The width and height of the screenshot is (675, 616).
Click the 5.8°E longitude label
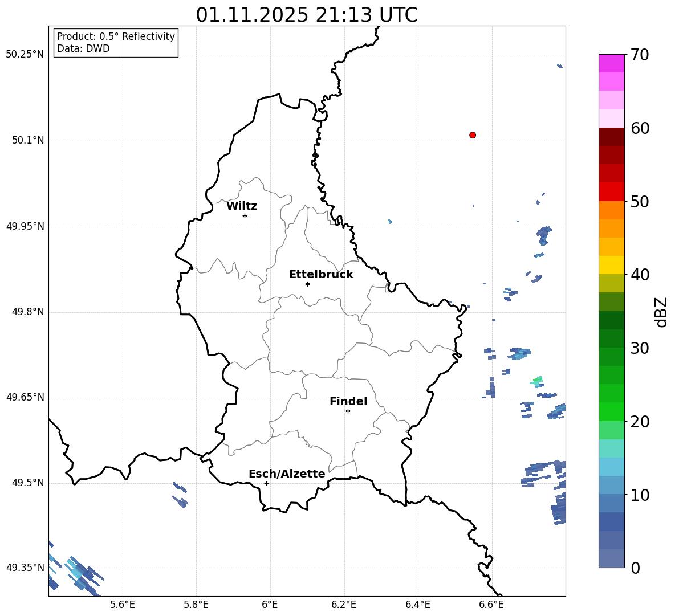click(196, 605)
